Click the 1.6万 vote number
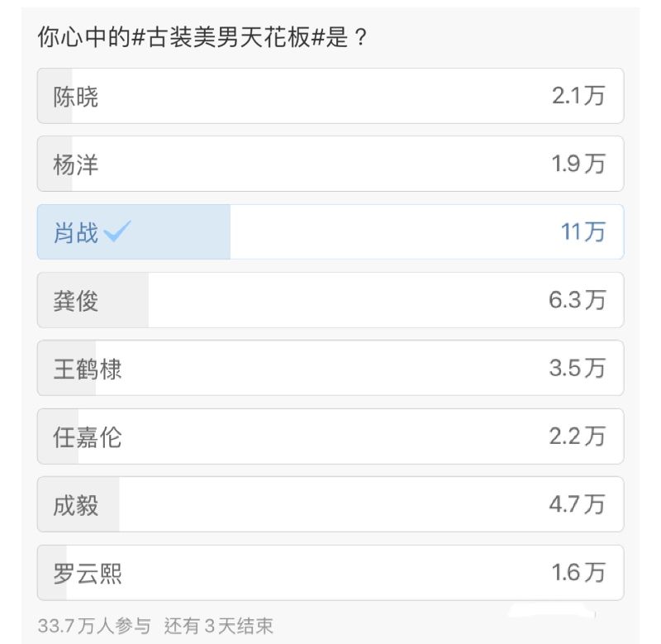 tap(578, 572)
